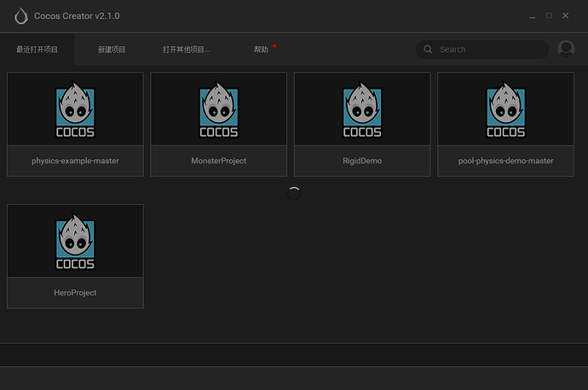Click the pool-physics-demo-master label
Viewport: 588px width, 390px height.
click(x=505, y=161)
